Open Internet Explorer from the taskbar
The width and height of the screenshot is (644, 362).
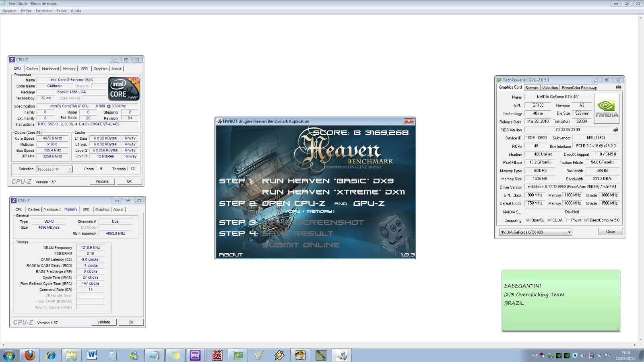pos(51,355)
